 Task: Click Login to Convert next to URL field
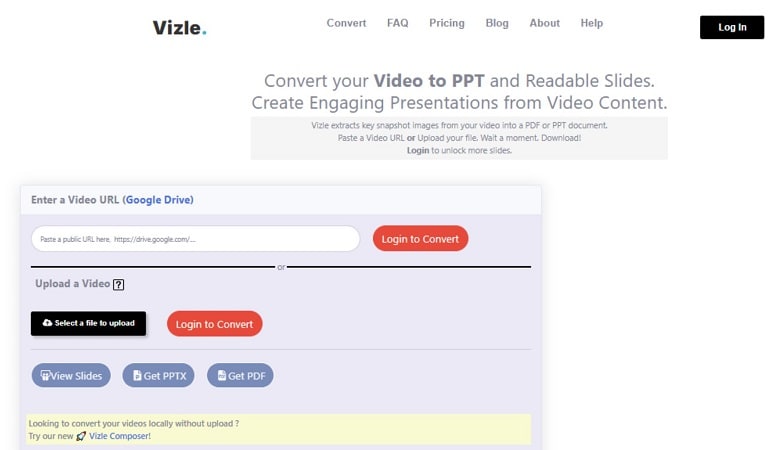[420, 239]
